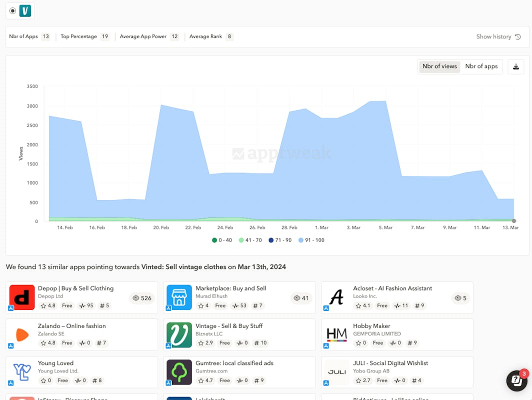
Task: Click the 526 views badge on Depop
Action: coord(141,298)
